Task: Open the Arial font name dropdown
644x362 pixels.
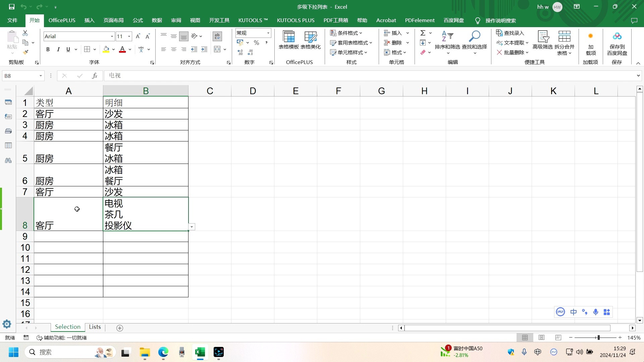Action: (112, 36)
